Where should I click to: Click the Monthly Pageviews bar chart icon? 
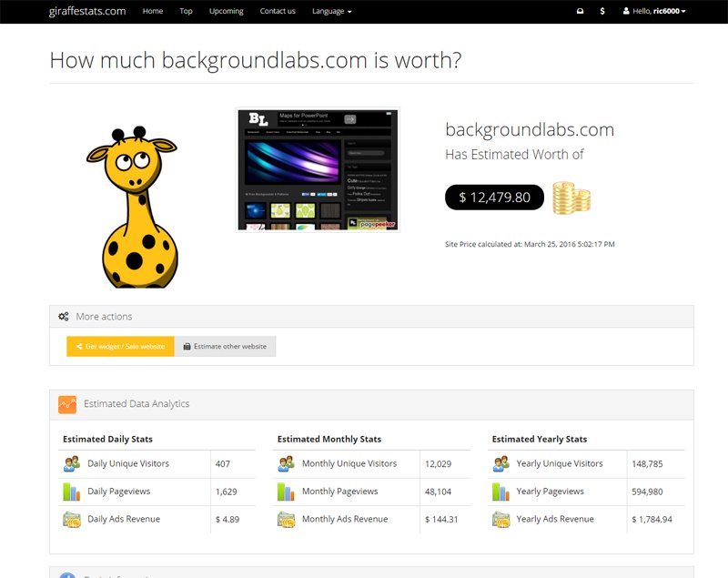tap(286, 492)
